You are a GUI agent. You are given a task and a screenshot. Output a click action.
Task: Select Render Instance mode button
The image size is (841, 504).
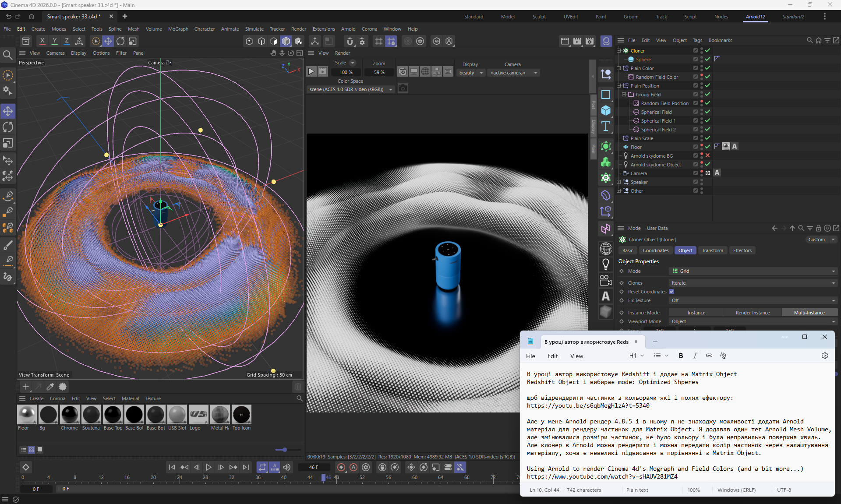point(753,313)
